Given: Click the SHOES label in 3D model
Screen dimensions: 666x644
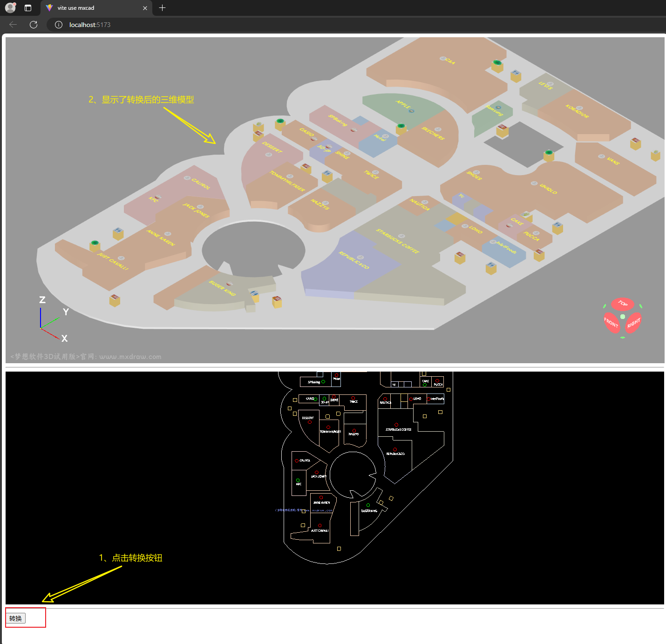Looking at the screenshot, I should coord(474,176).
